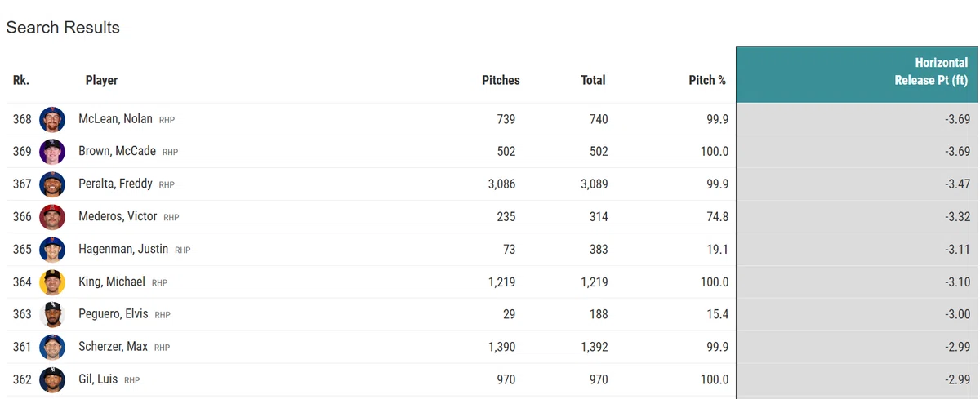Image resolution: width=980 pixels, height=399 pixels.
Task: Select King, Michael name link
Action: click(112, 282)
